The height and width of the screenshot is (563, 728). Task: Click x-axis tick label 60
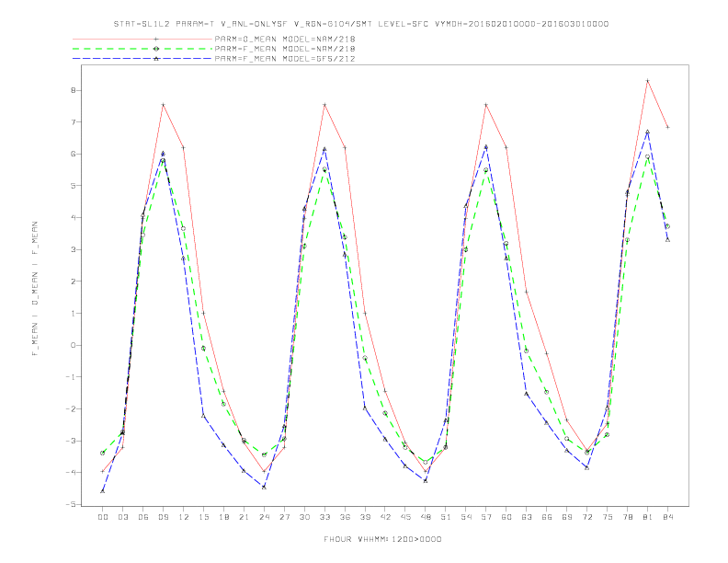(x=506, y=517)
